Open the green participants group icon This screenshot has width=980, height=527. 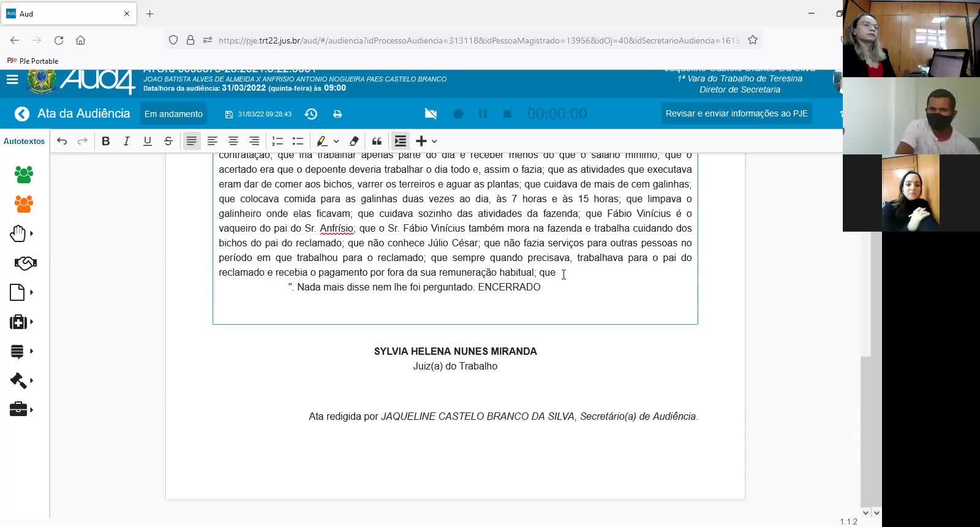coord(24,175)
